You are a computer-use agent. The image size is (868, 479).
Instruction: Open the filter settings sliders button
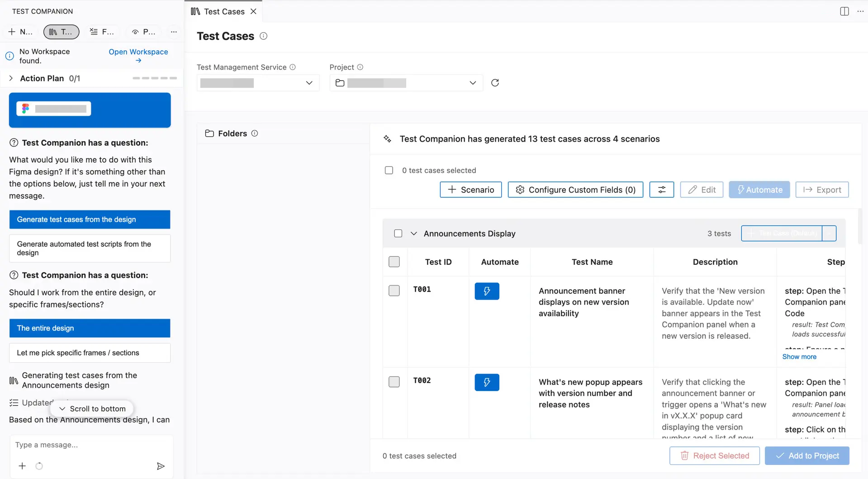[661, 190]
